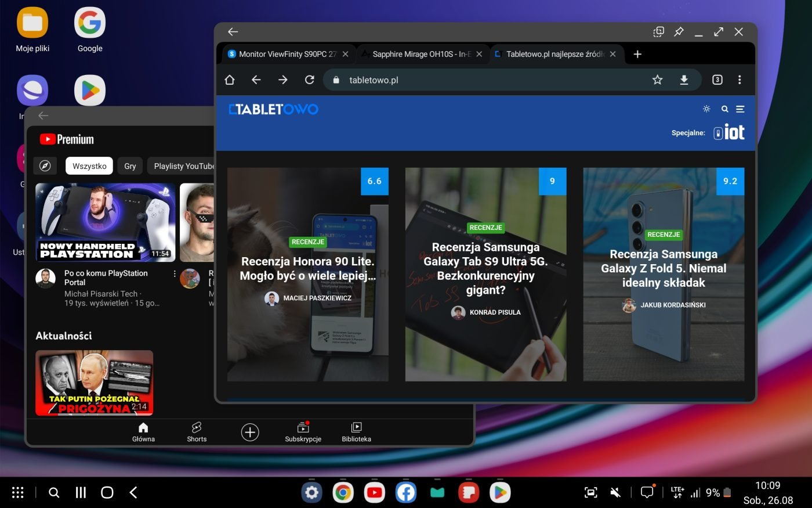
Task: Open Michał Pisarski Tech channel avatar
Action: click(46, 279)
